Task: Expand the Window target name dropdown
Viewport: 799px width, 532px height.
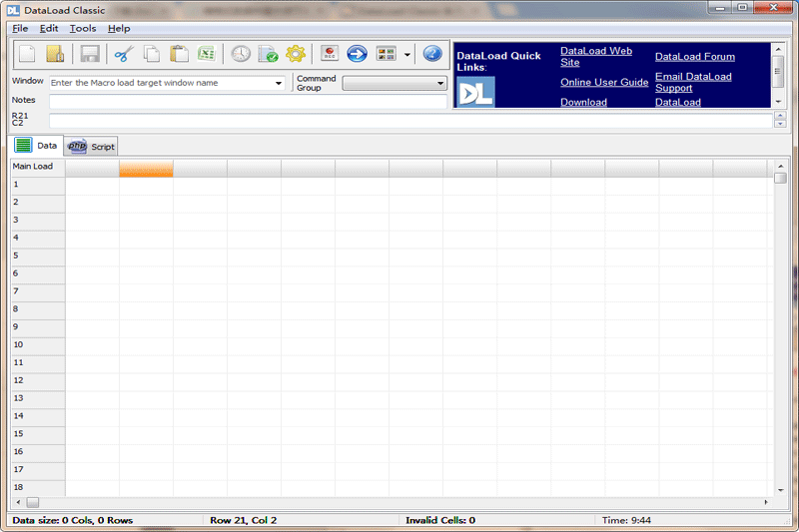Action: (x=279, y=83)
